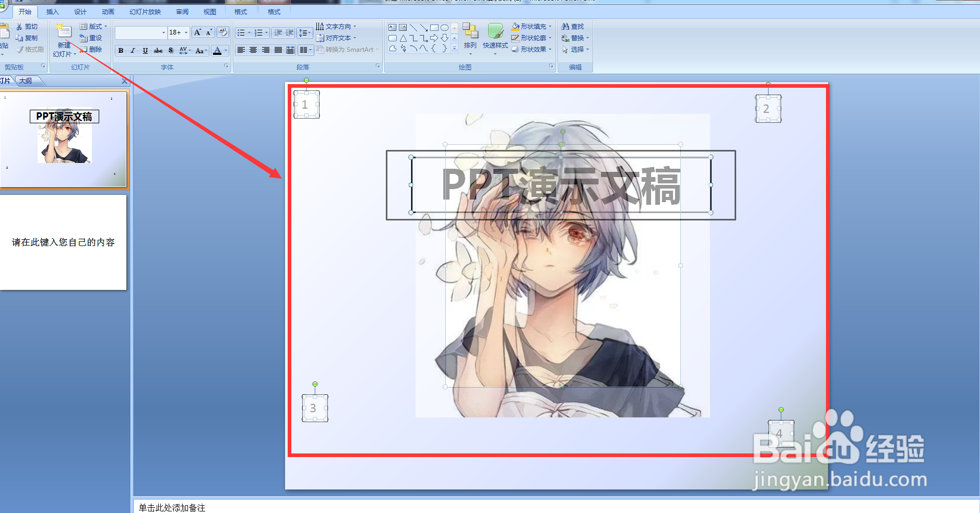
Task: Expand 对齐文本 align text menu
Action: click(x=336, y=38)
